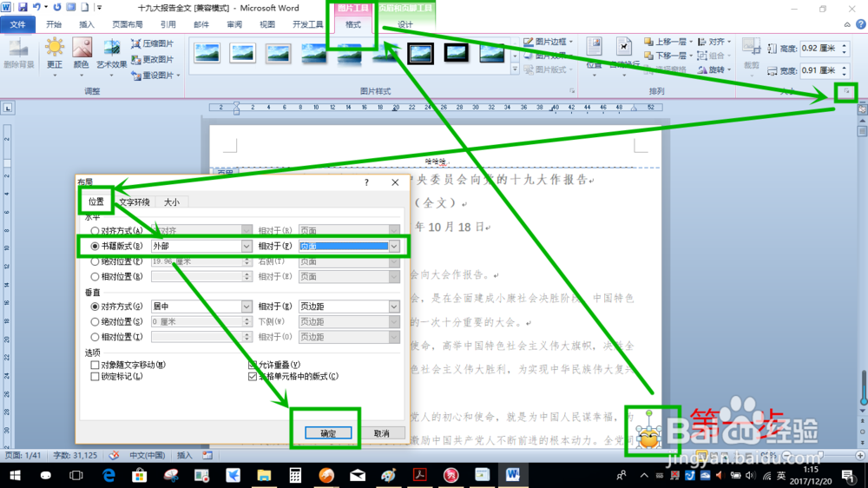This screenshot has width=868, height=488.
Task: Select 书籍版式(B) radio button
Action: click(95, 246)
